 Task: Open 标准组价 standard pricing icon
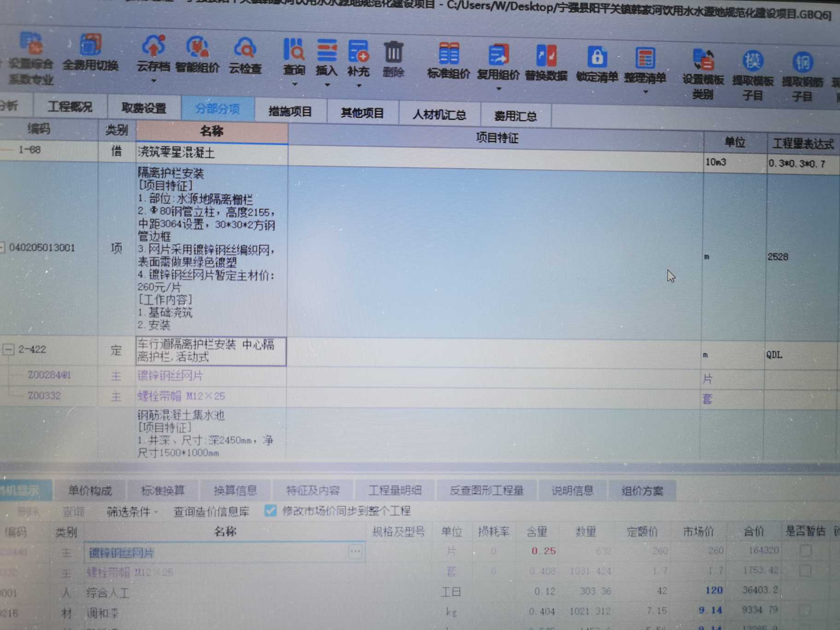(x=449, y=54)
